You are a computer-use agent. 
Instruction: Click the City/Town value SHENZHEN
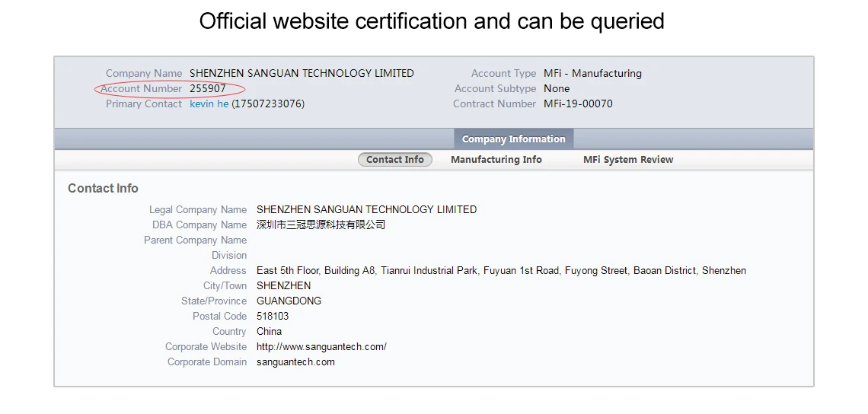point(283,286)
